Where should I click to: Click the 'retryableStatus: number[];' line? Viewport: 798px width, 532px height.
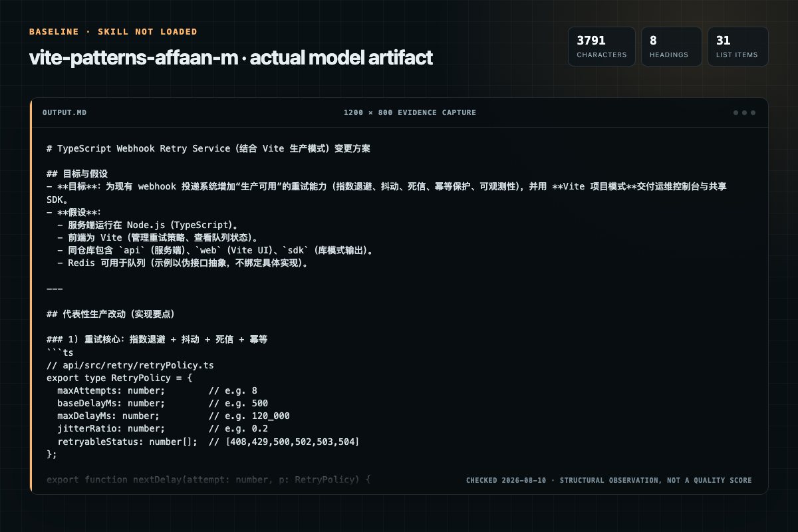(x=208, y=441)
